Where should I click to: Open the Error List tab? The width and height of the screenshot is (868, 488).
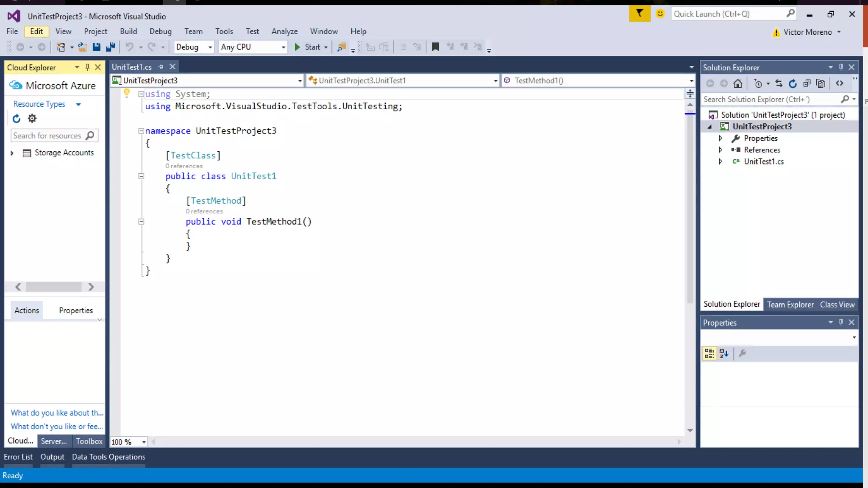tap(18, 457)
